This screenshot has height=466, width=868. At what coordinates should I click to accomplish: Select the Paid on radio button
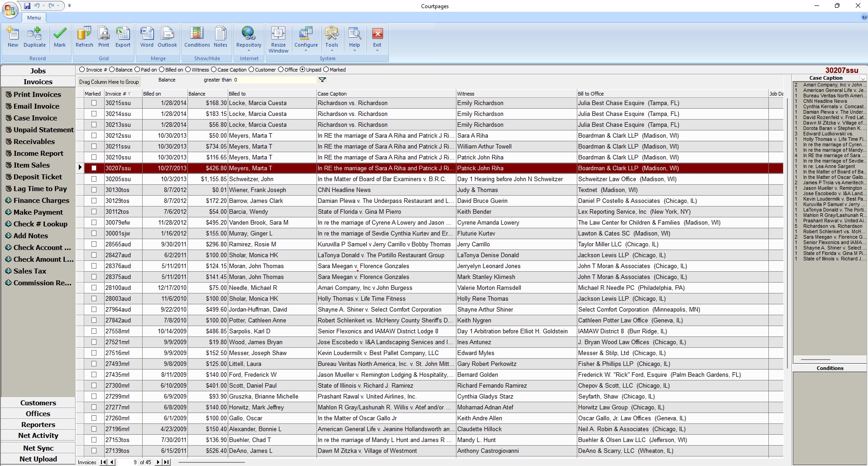click(x=137, y=70)
